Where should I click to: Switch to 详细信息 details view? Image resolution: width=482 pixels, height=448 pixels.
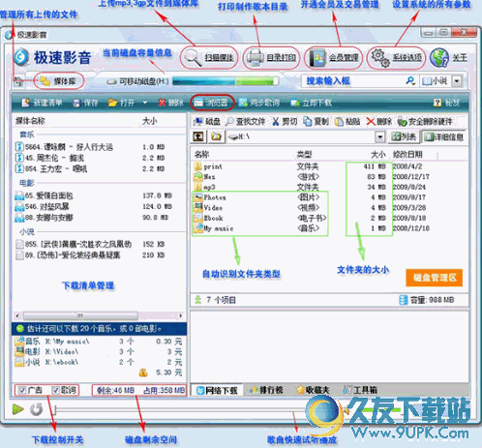[444, 137]
